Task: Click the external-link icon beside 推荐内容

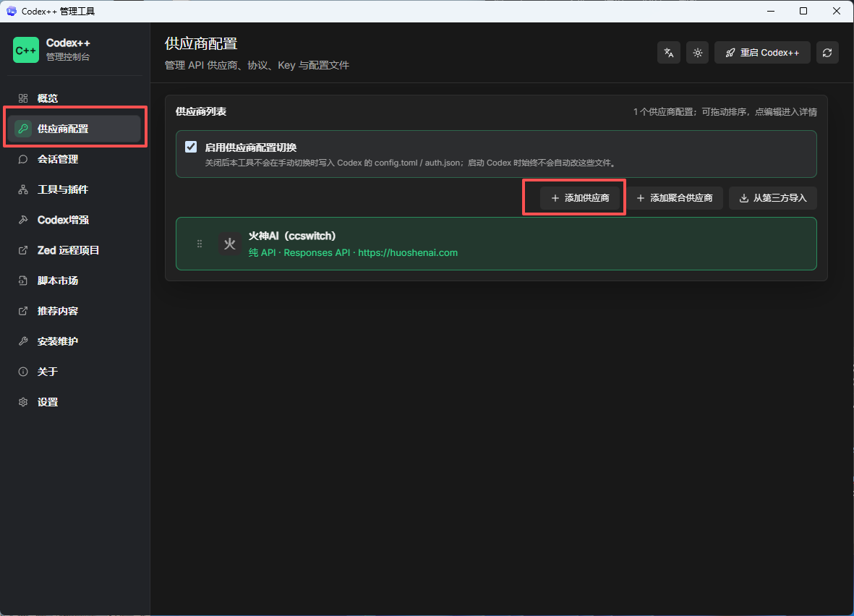Action: (x=23, y=311)
